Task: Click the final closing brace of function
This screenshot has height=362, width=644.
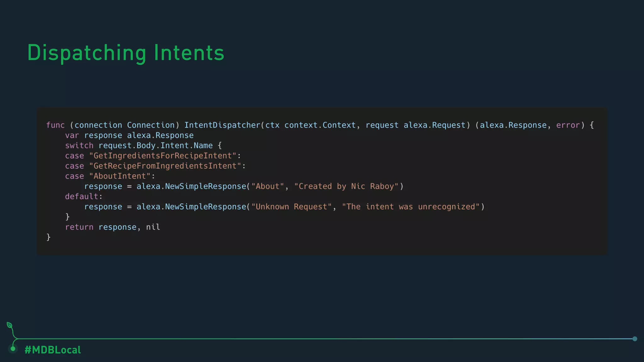Action: (x=48, y=237)
